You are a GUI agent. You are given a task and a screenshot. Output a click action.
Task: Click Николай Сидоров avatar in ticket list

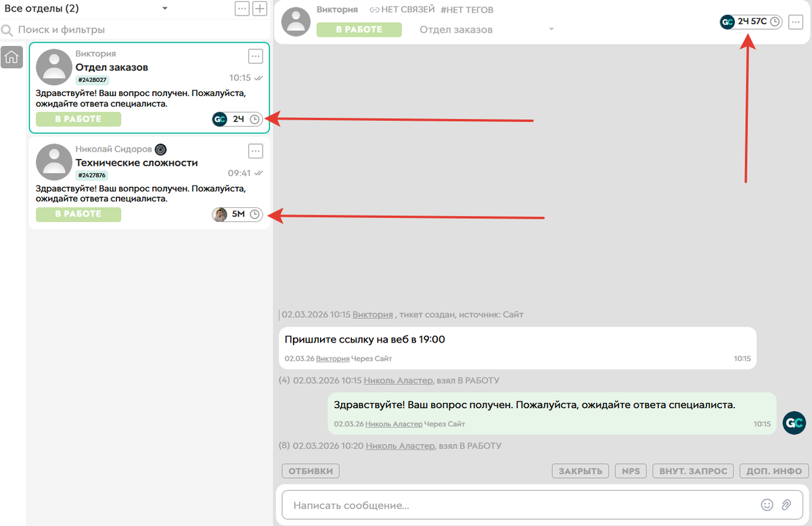[53, 162]
